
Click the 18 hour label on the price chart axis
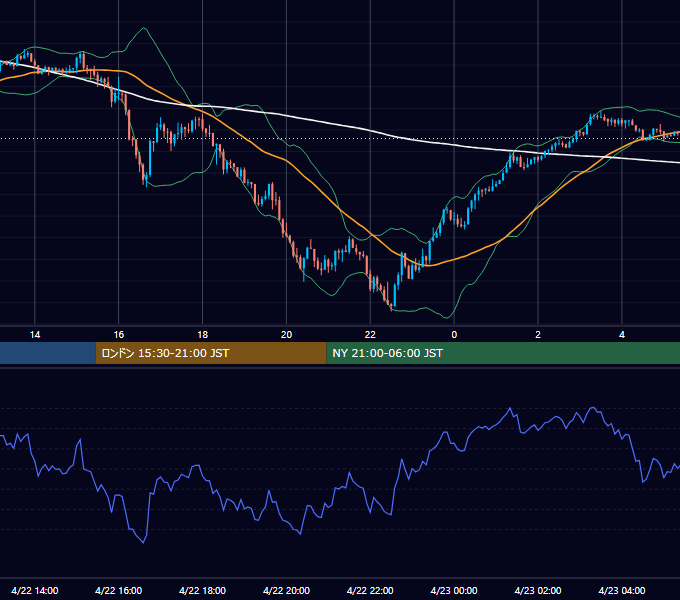pyautogui.click(x=203, y=335)
